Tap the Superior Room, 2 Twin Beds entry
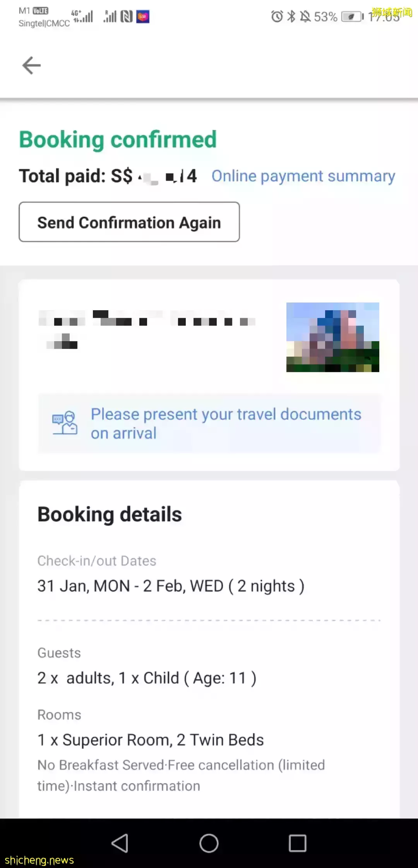 pos(151,740)
